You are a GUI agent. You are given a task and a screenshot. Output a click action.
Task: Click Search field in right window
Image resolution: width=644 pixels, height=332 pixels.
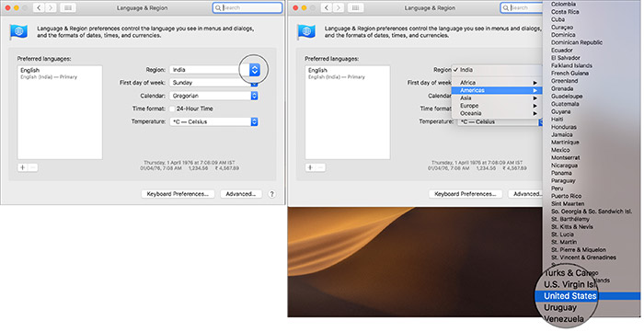pos(522,7)
